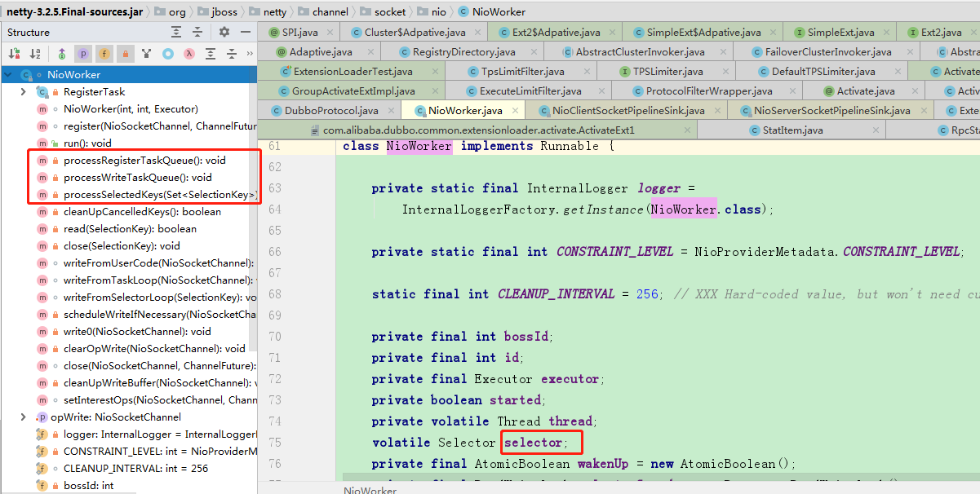Show more Structure toolbar actions chevron
This screenshot has width=980, height=494.
[251, 54]
